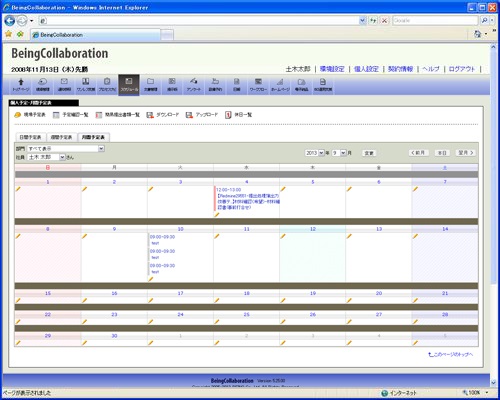Select the BeingCollaboration browser tab
Image resolution: width=500 pixels, height=400 pixels.
96,35
